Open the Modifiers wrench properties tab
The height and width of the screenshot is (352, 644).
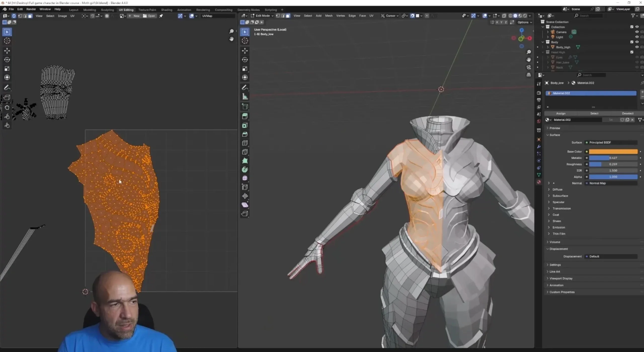539,147
